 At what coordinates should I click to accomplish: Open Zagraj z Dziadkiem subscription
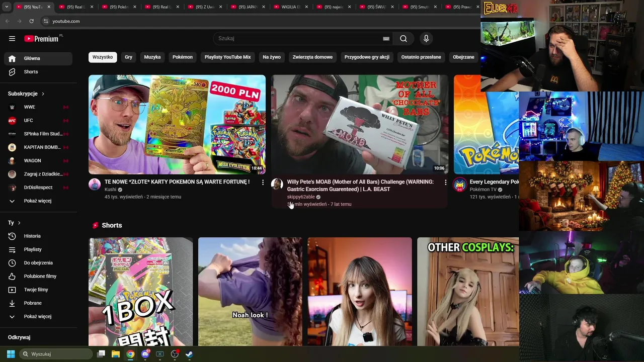pyautogui.click(x=38, y=174)
